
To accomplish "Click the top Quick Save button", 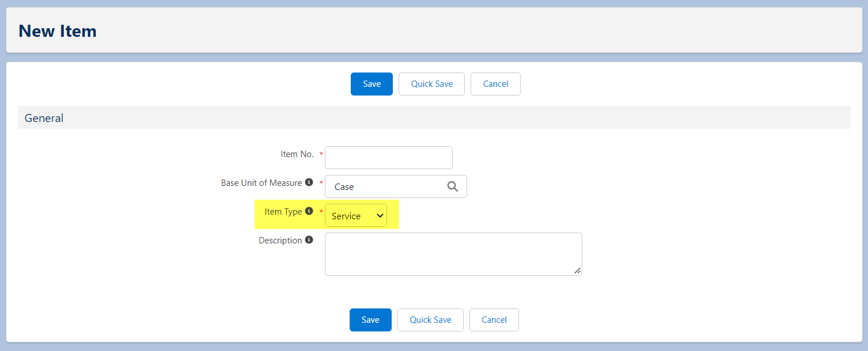I will [431, 84].
